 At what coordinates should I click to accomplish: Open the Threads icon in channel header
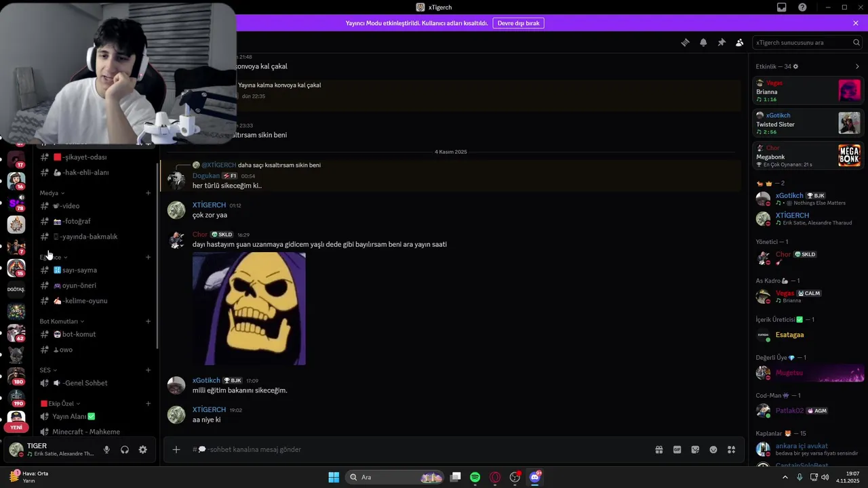685,42
